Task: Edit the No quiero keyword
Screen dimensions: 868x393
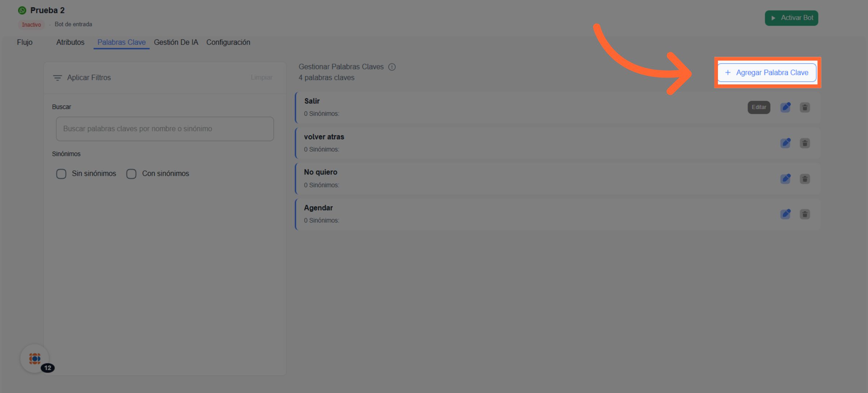Action: coord(785,178)
